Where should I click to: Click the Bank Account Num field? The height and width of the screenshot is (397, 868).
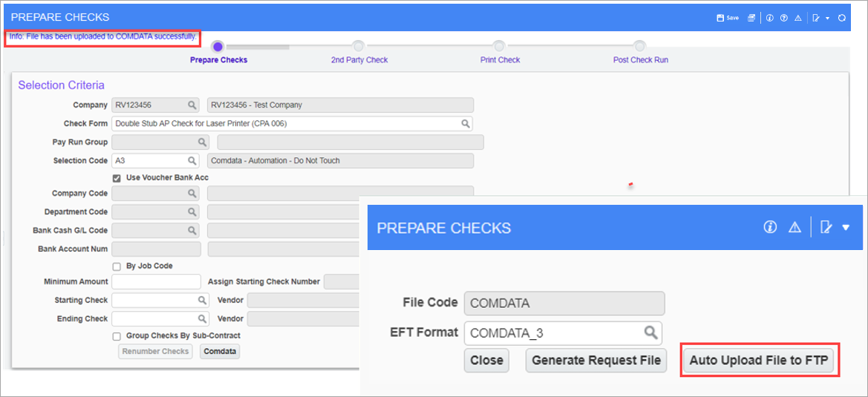(x=156, y=249)
